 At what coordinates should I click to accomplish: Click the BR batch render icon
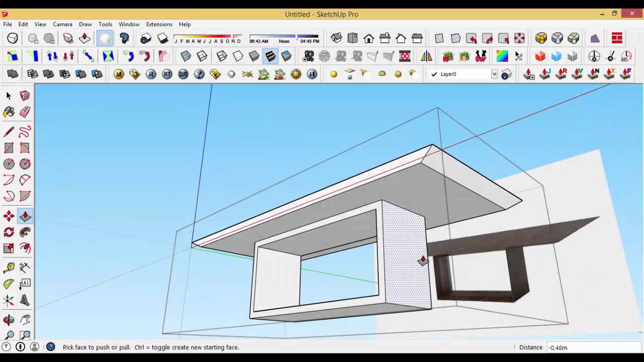tap(183, 74)
